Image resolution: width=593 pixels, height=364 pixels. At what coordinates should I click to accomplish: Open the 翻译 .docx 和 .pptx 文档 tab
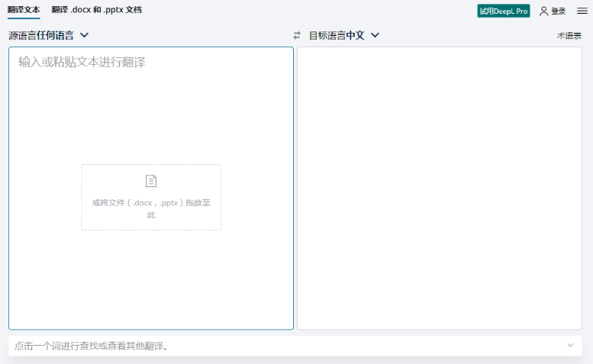point(96,10)
